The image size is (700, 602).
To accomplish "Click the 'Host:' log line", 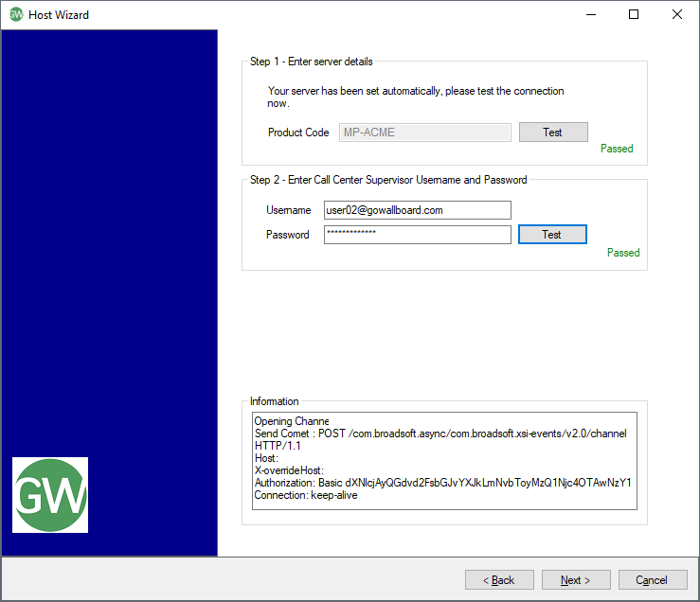I will [266, 458].
